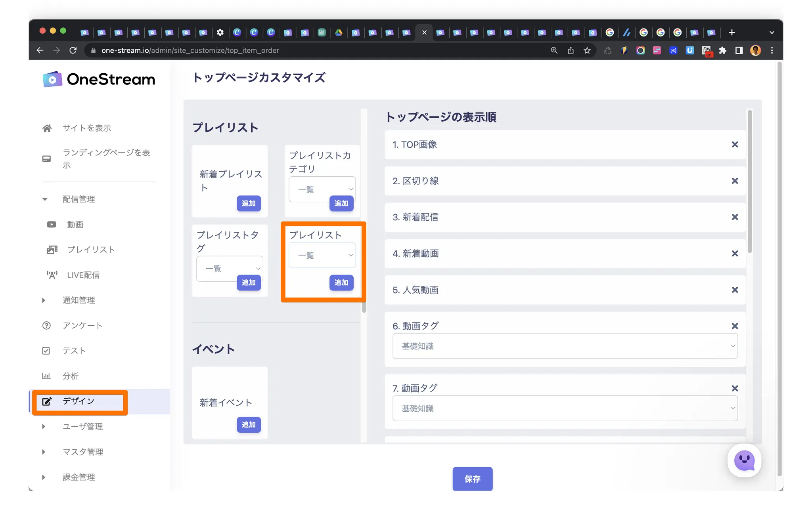This screenshot has width=812, height=529.
Task: Bookmark the page with the star icon
Action: point(587,50)
